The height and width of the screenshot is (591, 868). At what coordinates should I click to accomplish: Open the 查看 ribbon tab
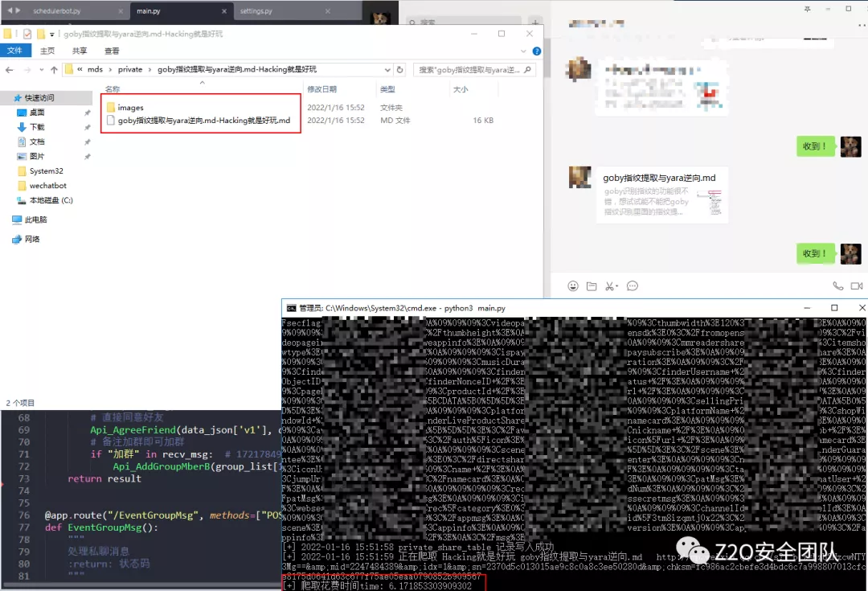112,51
